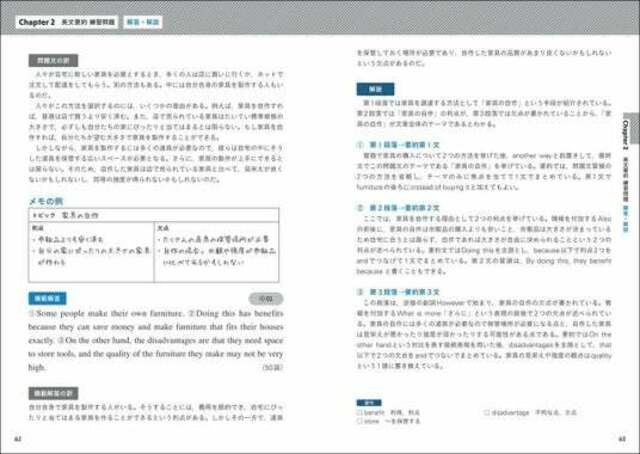Select the right disadvantages cell of memo table
This screenshot has height=454, width=640.
coord(217,252)
